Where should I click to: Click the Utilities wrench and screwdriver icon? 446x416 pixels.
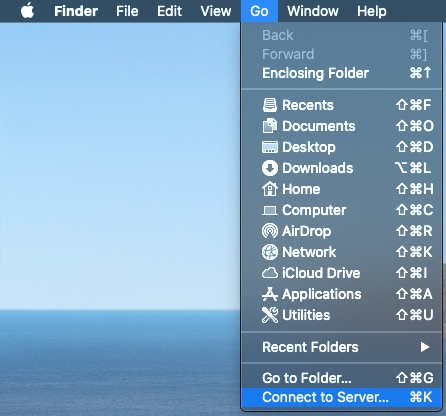pyautogui.click(x=270, y=315)
